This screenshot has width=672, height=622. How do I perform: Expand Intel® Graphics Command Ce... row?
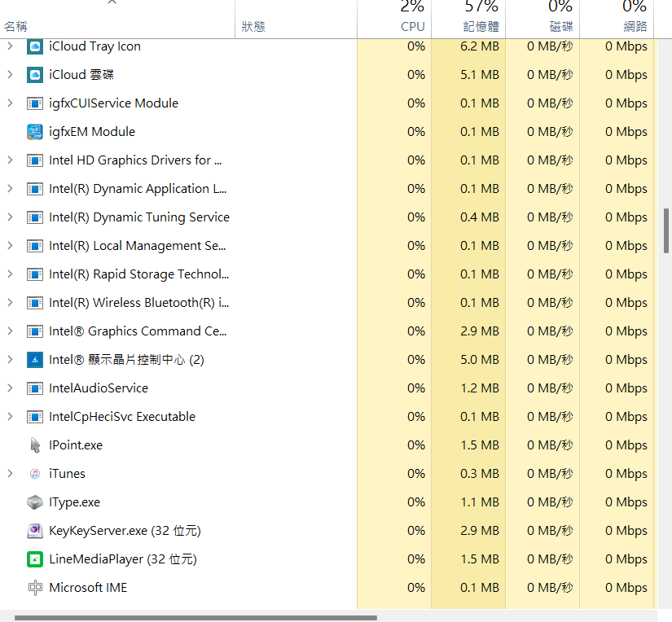pyautogui.click(x=10, y=331)
